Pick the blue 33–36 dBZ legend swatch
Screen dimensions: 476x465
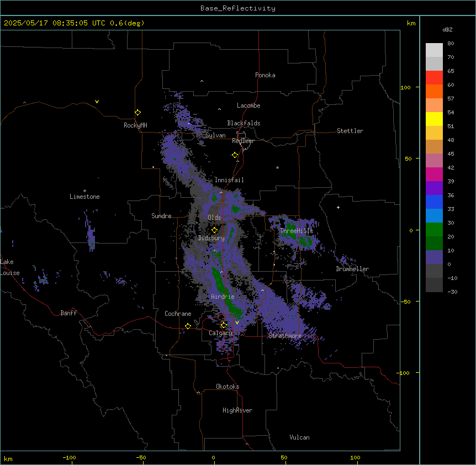[434, 202]
